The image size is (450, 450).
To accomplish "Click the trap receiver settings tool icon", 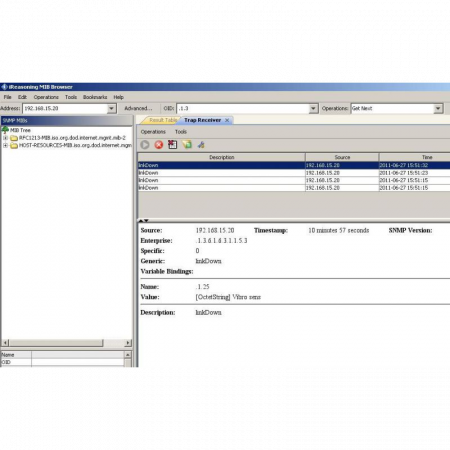I will point(201,145).
